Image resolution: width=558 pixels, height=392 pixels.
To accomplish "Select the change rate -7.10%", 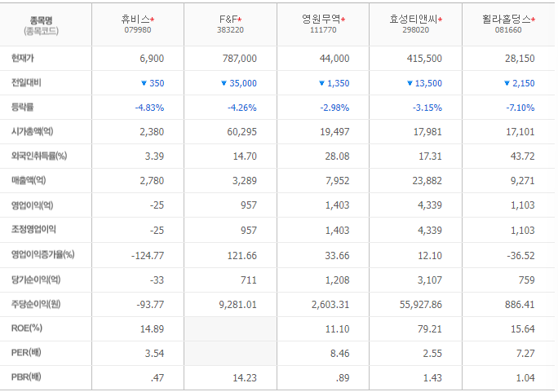I will coord(520,108).
